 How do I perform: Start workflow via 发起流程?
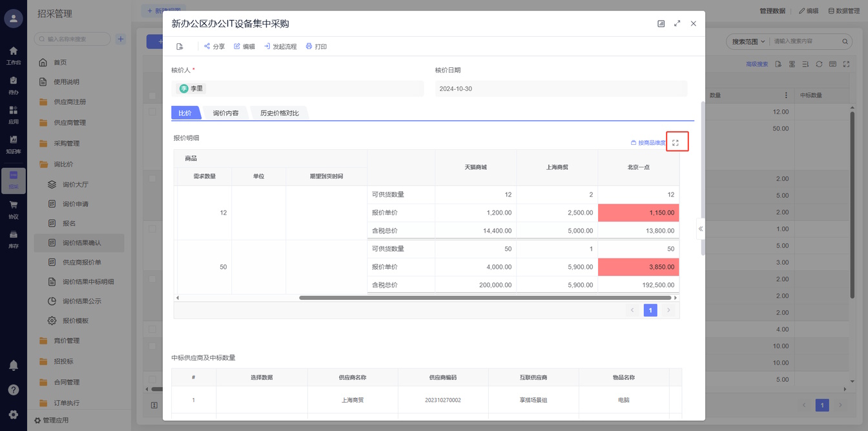pyautogui.click(x=280, y=47)
